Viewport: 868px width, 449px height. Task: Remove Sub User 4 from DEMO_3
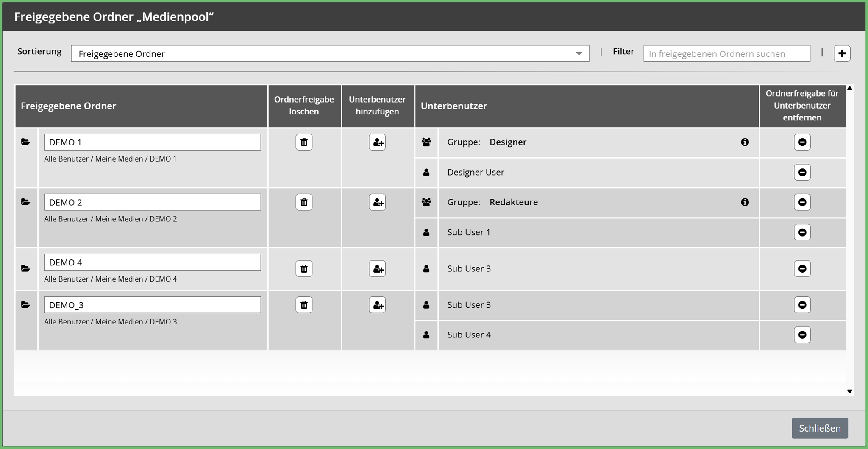point(802,335)
